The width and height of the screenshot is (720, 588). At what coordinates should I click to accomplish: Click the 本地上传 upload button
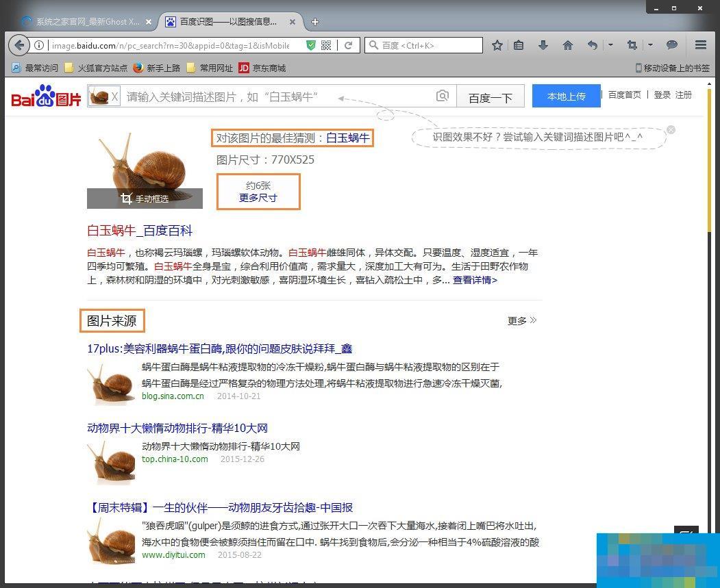566,97
